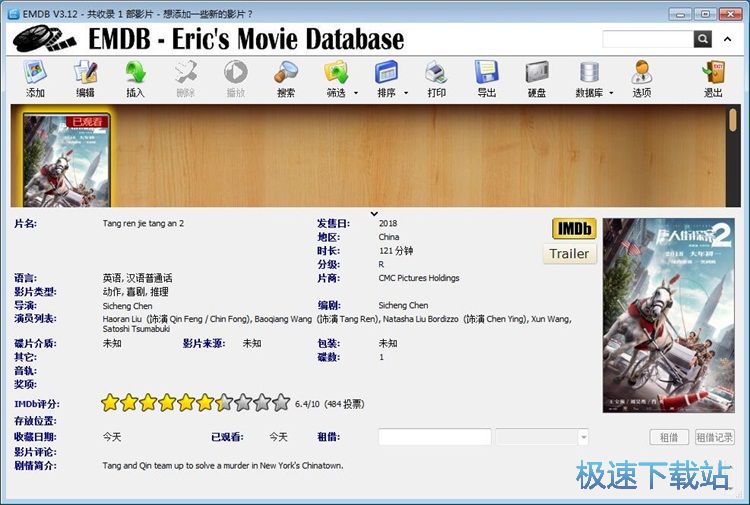Screen dimensions: 750x505
Task: Open the 硬盘 (Hard disk) tool
Action: 537,78
